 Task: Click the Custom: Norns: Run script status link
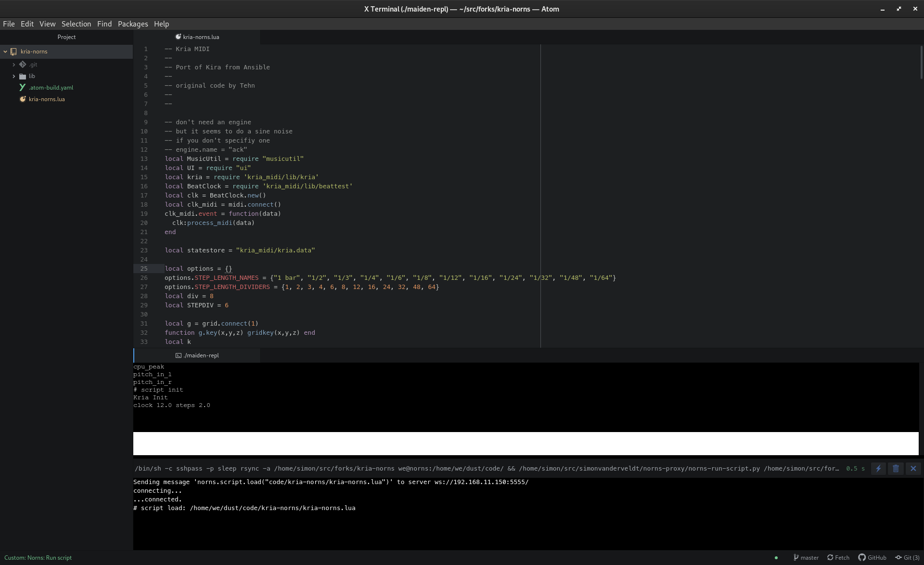click(38, 558)
